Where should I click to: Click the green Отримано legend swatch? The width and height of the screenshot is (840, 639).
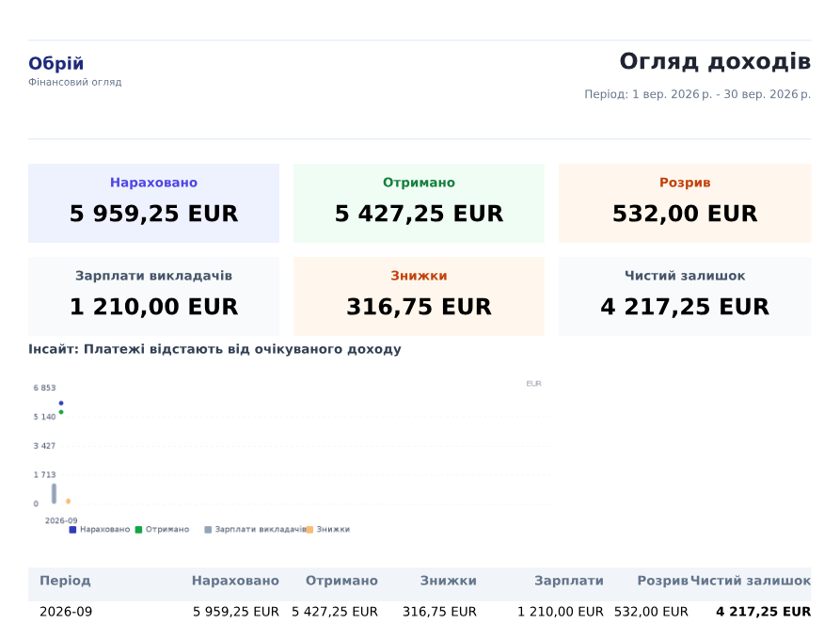[x=139, y=530]
